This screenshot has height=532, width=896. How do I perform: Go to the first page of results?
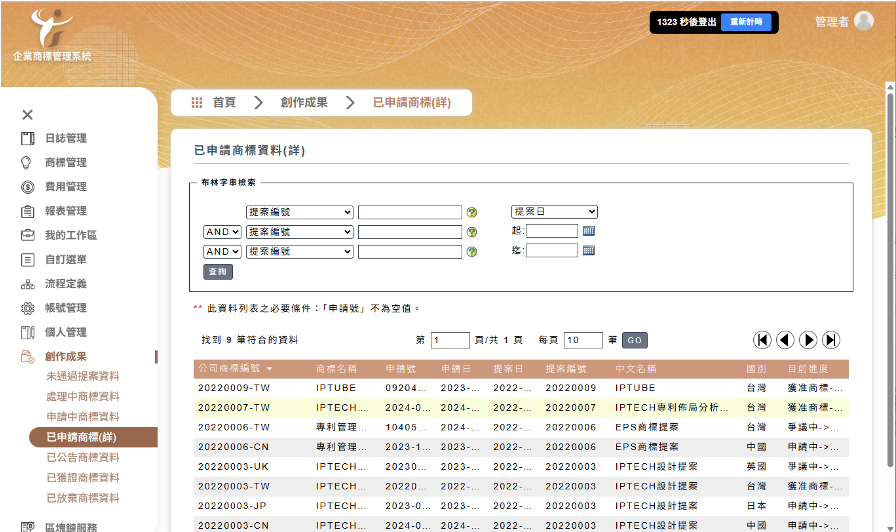click(x=762, y=340)
